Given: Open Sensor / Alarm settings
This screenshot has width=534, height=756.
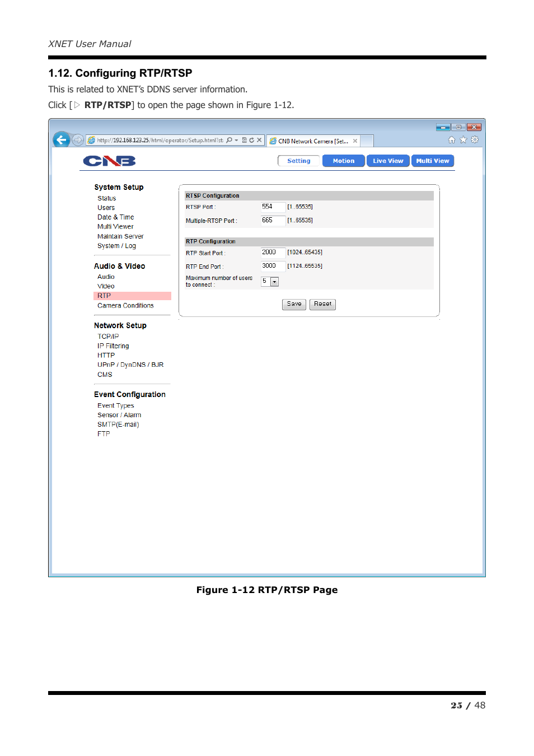Looking at the screenshot, I should click(x=119, y=415).
